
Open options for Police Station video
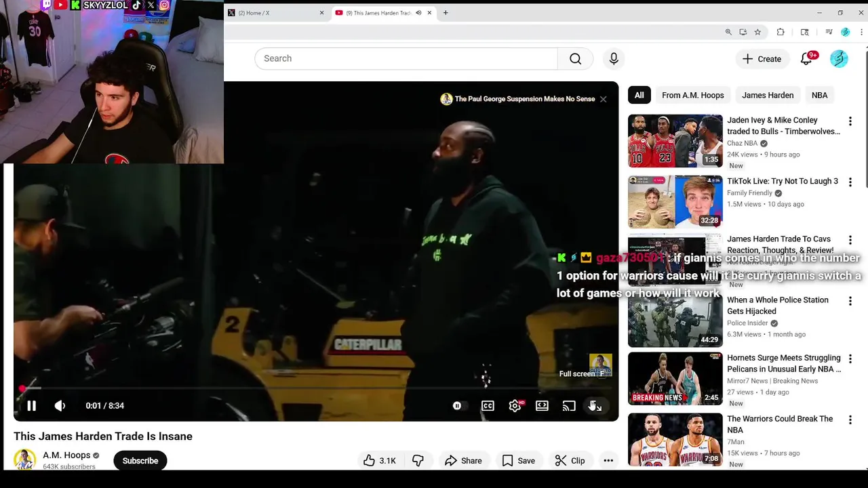[850, 301]
